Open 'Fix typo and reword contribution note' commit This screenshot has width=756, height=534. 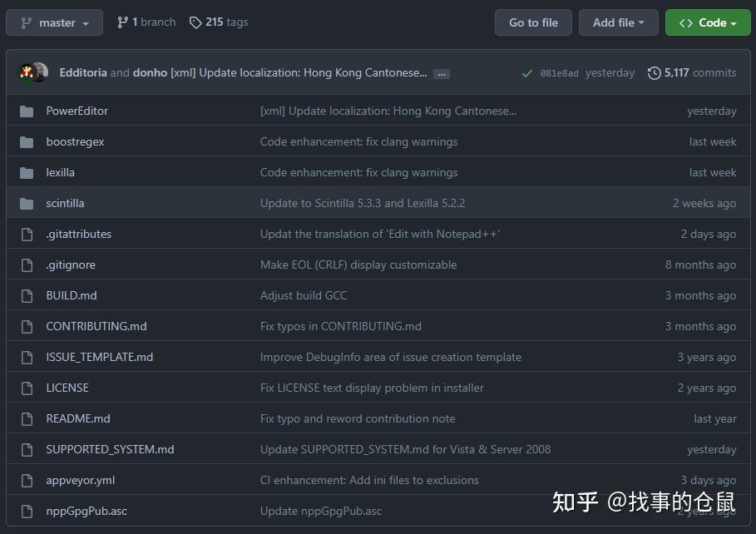[358, 418]
